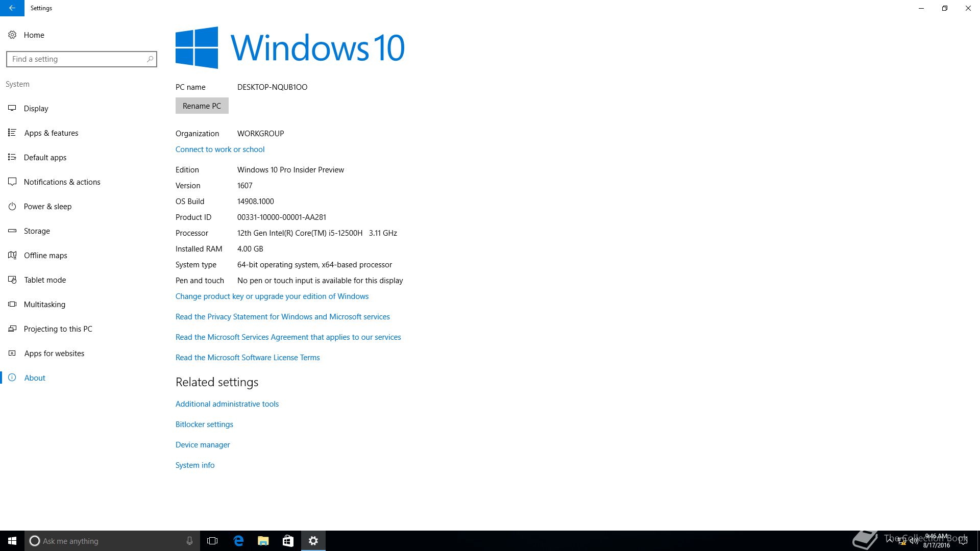Open the Windows Start menu
The image size is (980, 551).
tap(12, 541)
